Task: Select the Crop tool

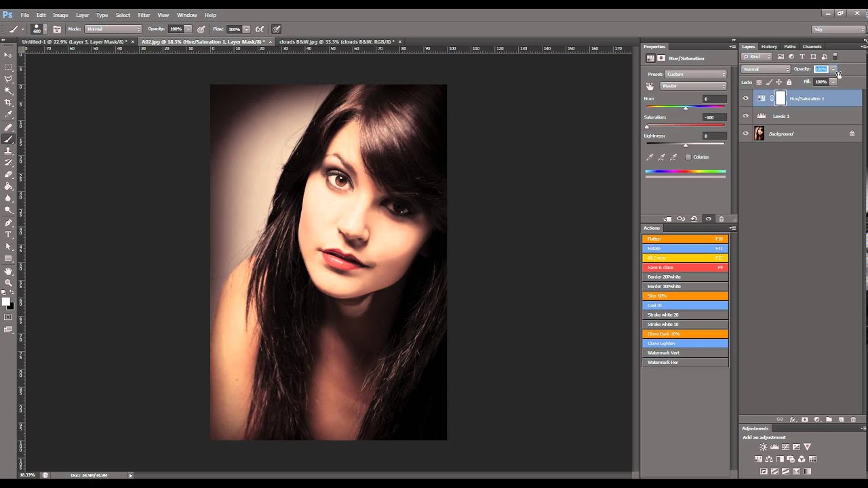Action: 8,102
